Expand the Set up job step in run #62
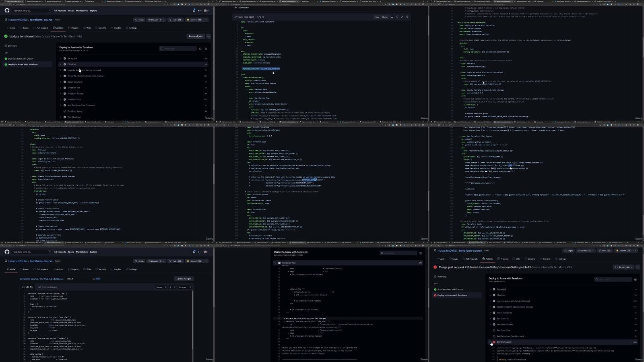644x362 pixels. 61,58
